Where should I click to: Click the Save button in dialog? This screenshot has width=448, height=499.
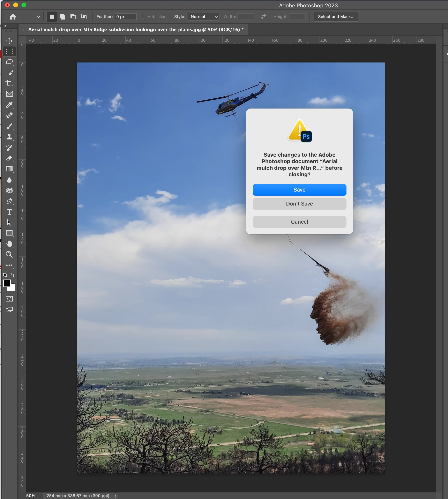299,189
